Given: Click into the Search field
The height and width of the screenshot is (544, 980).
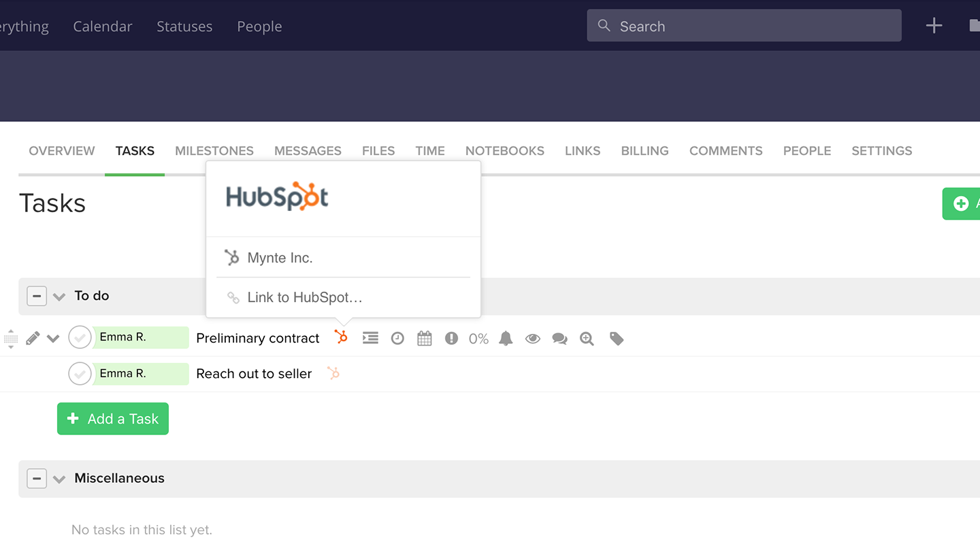Looking at the screenshot, I should click(x=745, y=26).
